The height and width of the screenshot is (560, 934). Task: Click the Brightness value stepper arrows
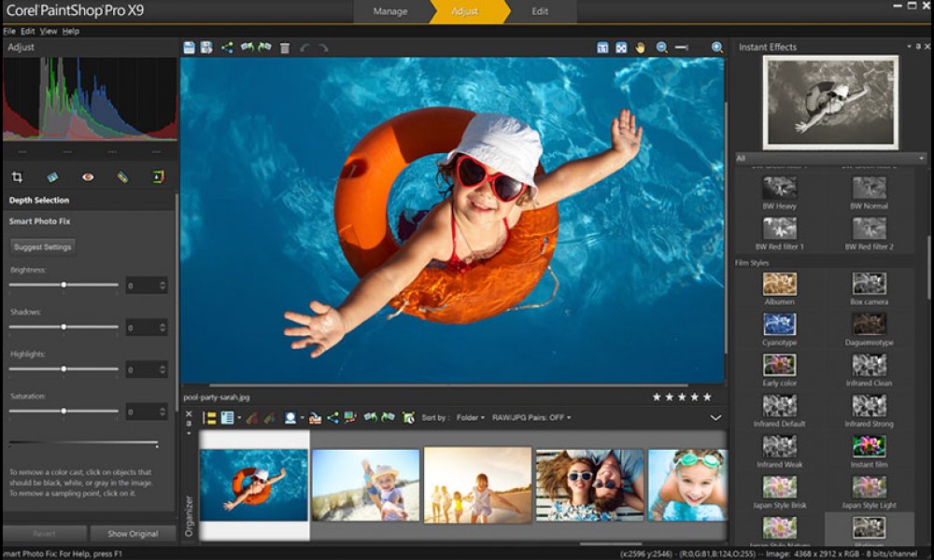click(x=163, y=286)
